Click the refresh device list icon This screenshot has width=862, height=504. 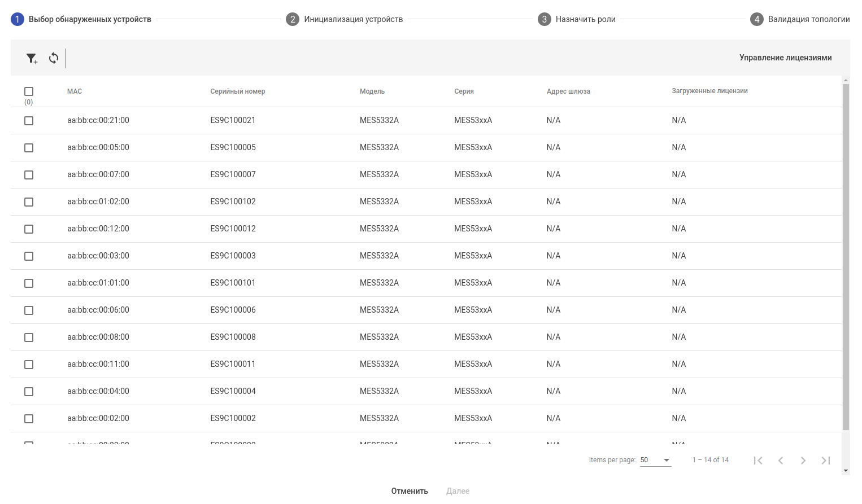point(54,58)
